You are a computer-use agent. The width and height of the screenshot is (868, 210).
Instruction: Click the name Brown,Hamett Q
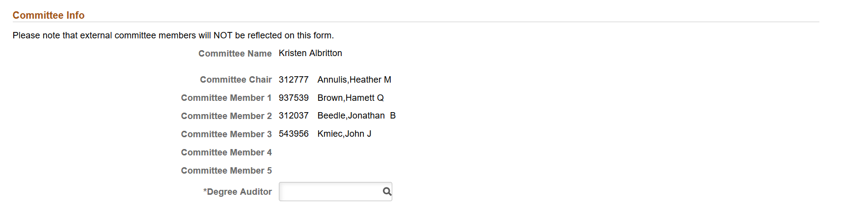click(x=351, y=98)
